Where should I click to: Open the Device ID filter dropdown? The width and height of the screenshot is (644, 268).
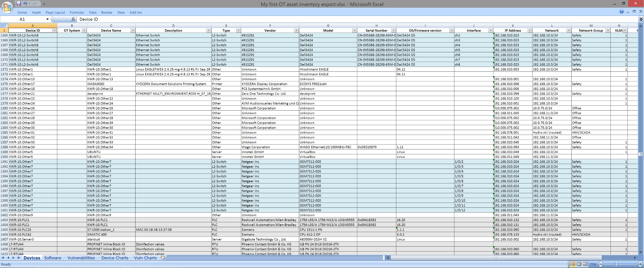pyautogui.click(x=54, y=30)
